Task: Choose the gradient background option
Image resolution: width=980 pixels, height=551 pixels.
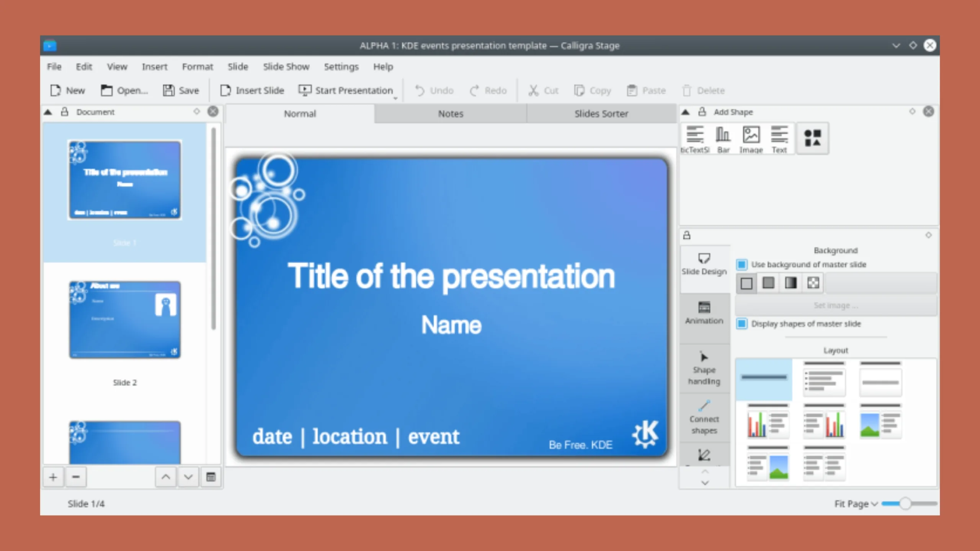Action: [791, 283]
